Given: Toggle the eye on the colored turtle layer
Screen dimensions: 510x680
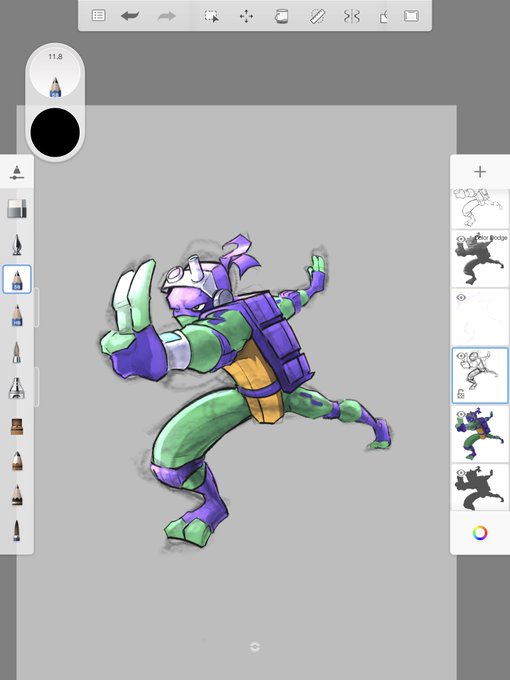Looking at the screenshot, I should 461,414.
